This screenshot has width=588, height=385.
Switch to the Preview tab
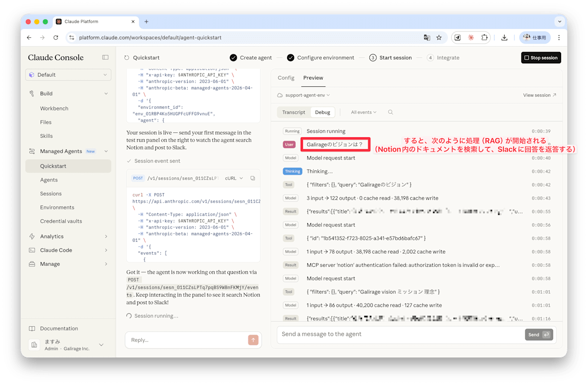point(313,77)
